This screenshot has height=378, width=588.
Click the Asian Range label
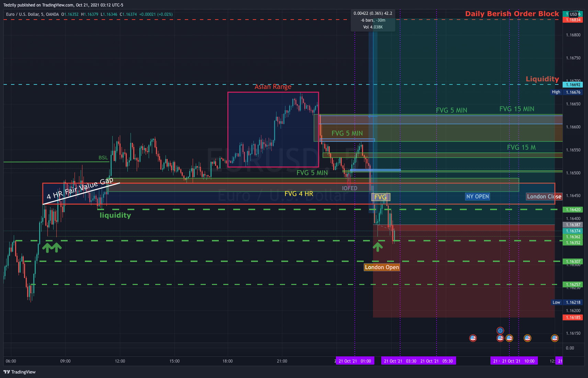coord(273,87)
